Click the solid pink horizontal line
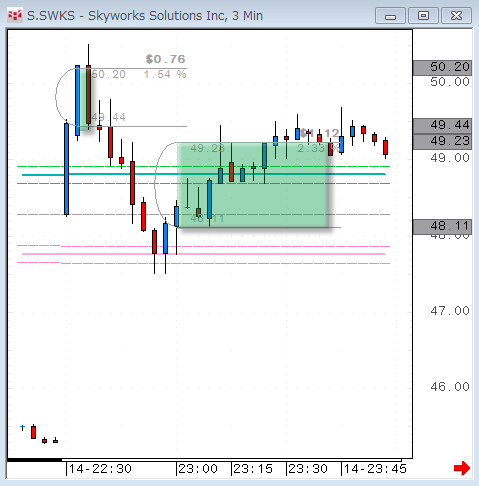This screenshot has width=479, height=486. 203,254
